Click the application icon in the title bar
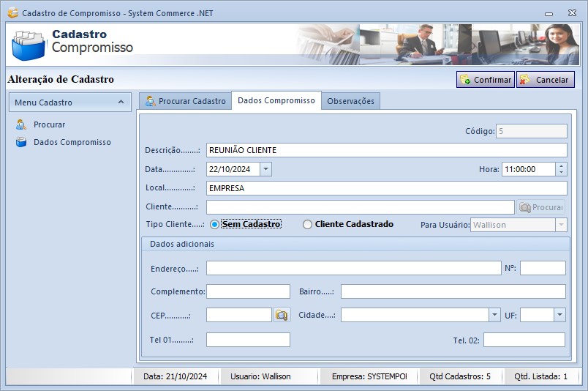 coord(12,12)
